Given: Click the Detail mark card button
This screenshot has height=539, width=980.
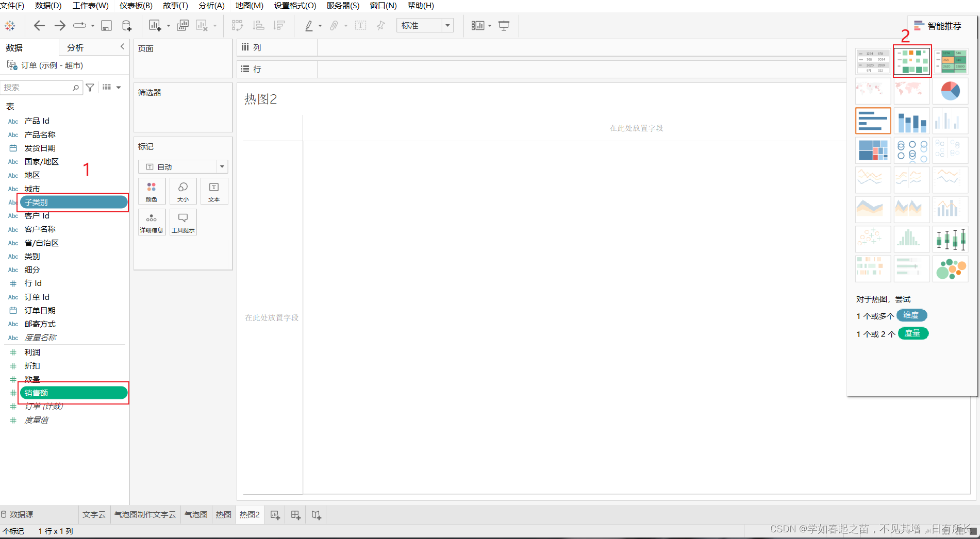Looking at the screenshot, I should click(152, 222).
